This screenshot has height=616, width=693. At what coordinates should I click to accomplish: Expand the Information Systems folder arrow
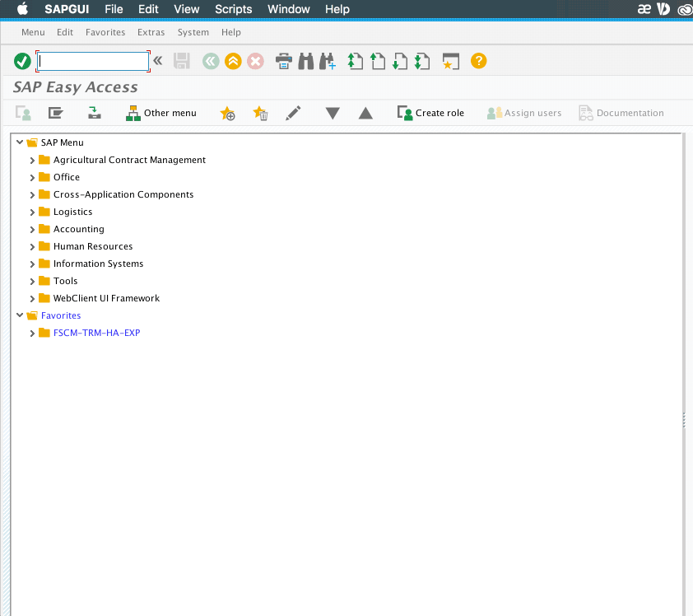[32, 264]
